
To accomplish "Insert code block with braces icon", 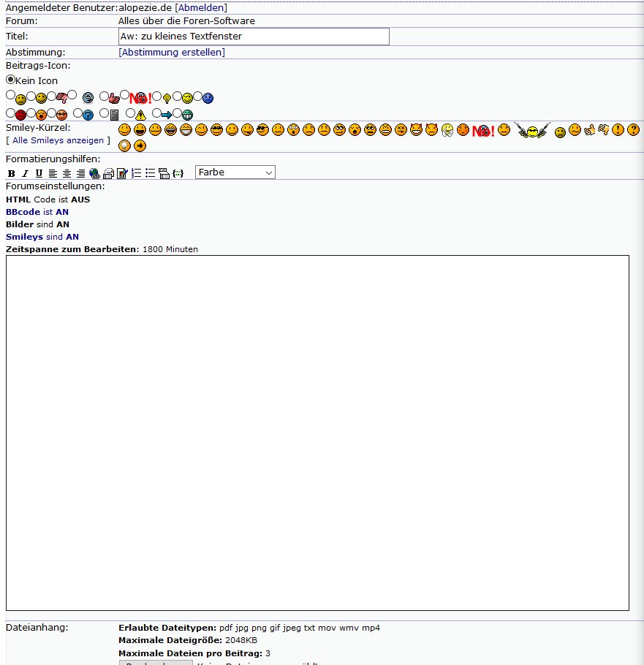I will 178,173.
